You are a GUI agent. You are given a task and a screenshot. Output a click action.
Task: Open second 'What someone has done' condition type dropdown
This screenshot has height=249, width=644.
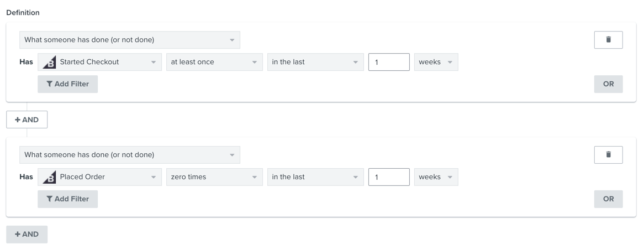pyautogui.click(x=129, y=155)
